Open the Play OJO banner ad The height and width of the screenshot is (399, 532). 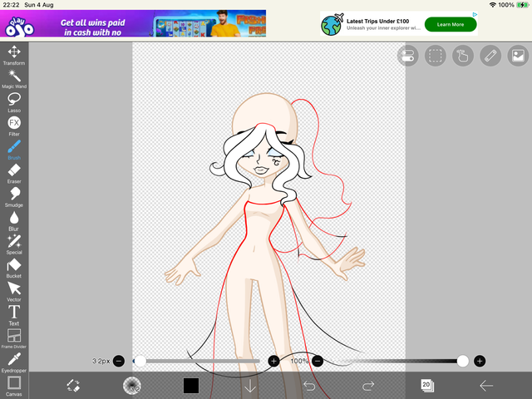point(133,23)
